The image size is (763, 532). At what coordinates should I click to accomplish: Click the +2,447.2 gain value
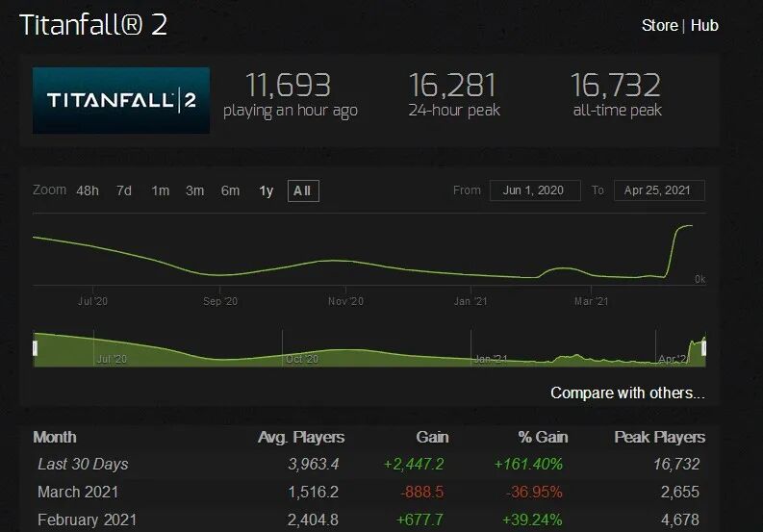pyautogui.click(x=414, y=464)
